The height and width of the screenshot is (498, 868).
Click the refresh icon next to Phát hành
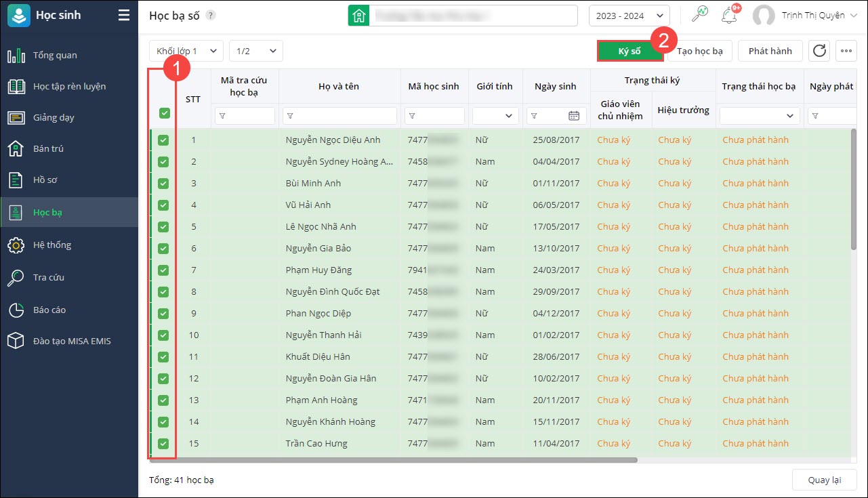pos(819,51)
